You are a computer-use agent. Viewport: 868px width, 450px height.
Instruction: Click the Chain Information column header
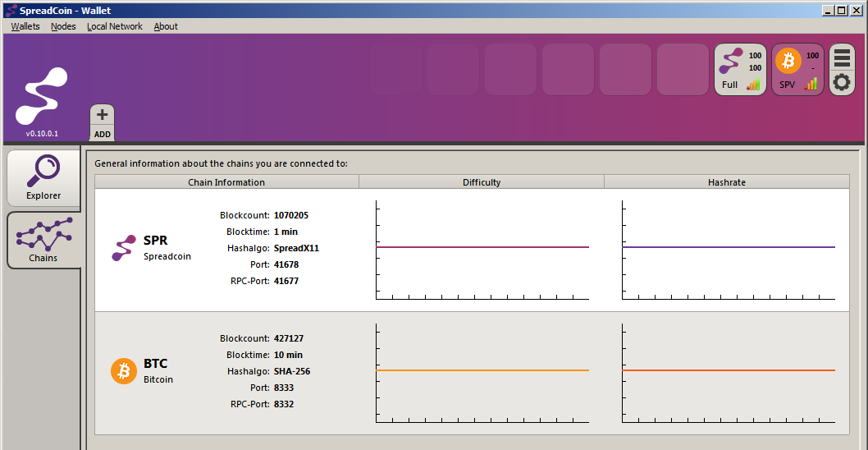click(226, 181)
